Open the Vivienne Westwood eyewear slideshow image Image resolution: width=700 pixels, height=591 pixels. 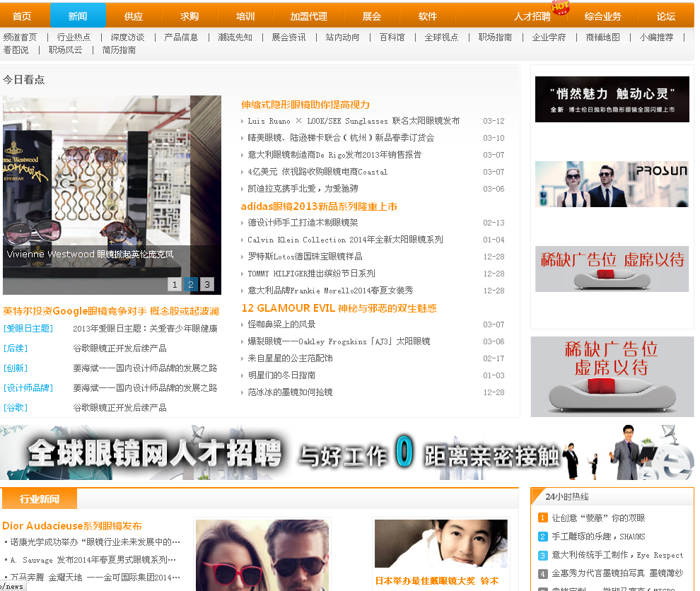tap(112, 194)
